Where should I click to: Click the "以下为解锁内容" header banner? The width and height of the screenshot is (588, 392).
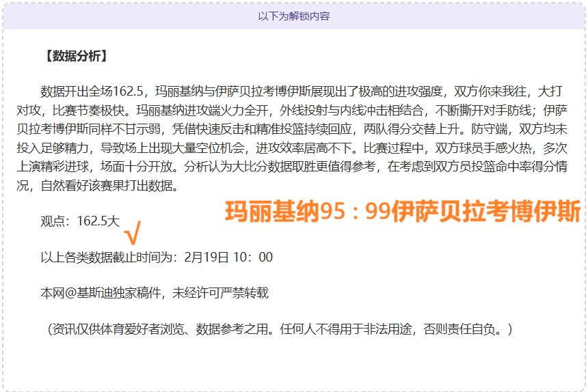294,16
